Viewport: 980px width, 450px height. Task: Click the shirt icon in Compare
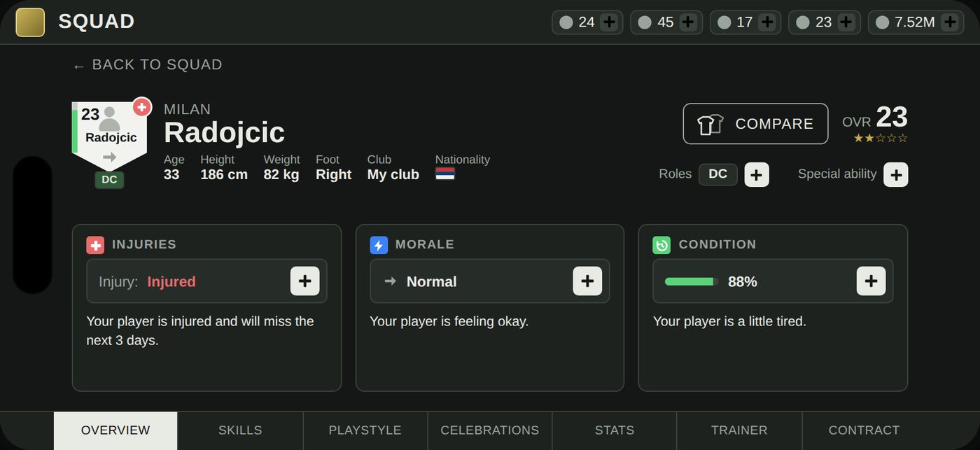[710, 125]
